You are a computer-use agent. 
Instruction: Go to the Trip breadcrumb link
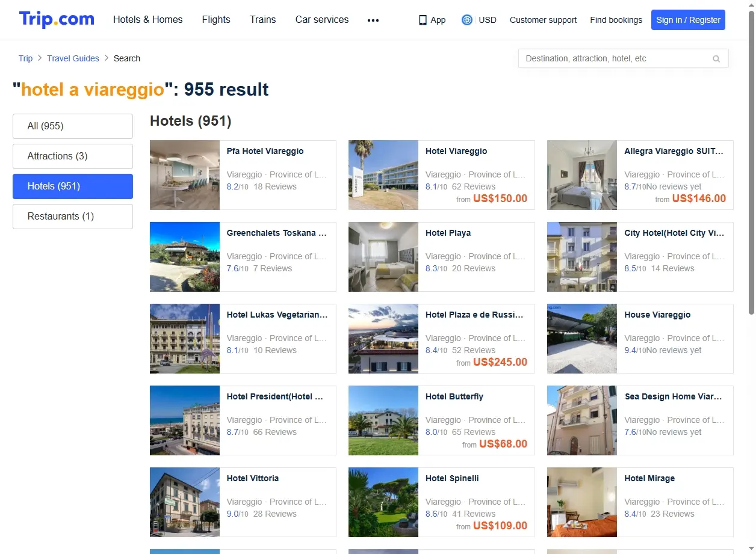click(x=25, y=58)
